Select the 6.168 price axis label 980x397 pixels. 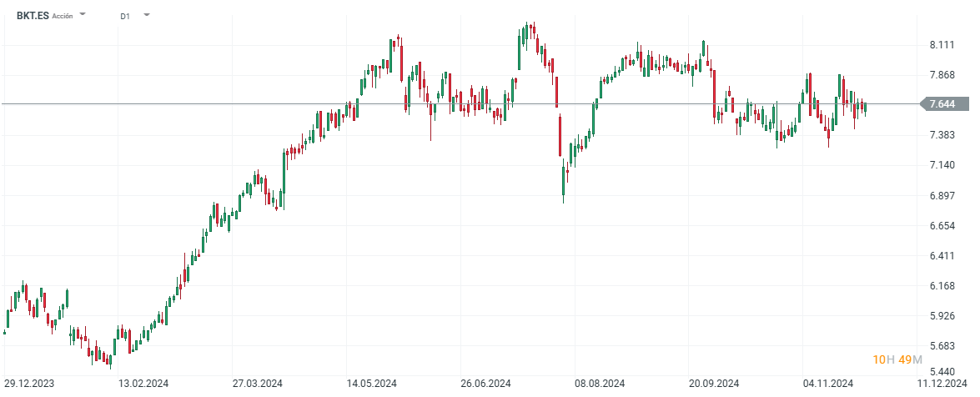coord(942,286)
